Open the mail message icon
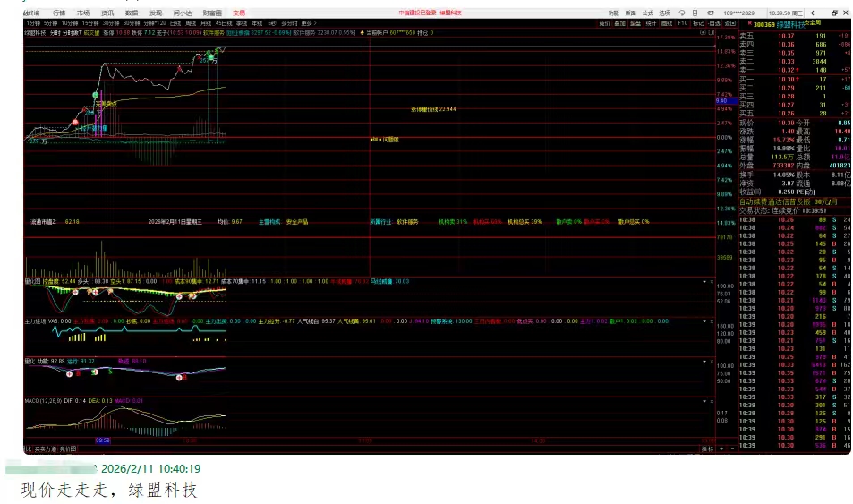The image size is (853, 504). tap(711, 13)
